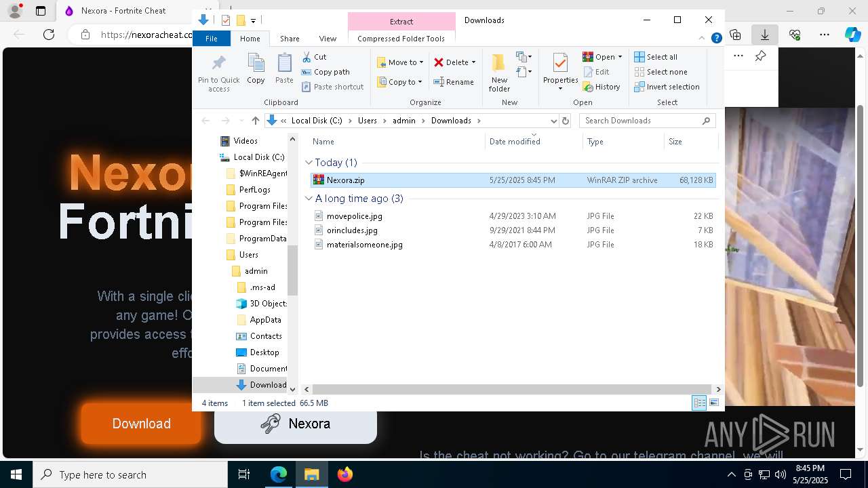Click Select all

click(656, 57)
